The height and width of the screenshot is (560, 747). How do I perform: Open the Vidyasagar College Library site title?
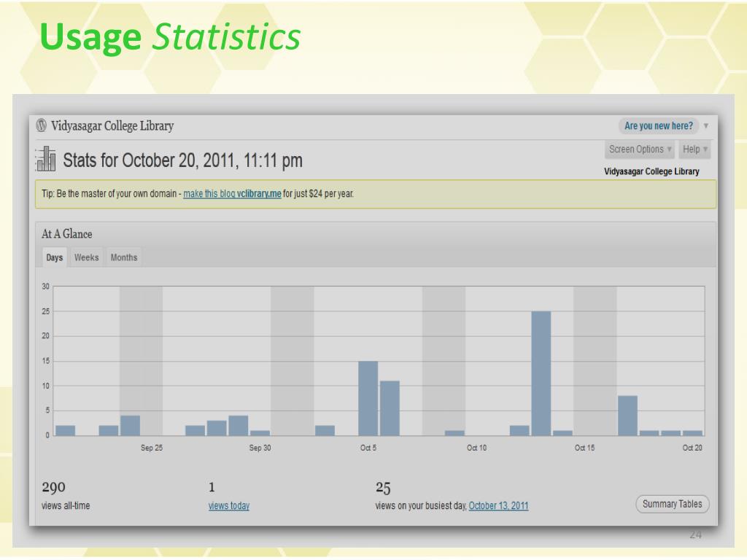pyautogui.click(x=112, y=125)
